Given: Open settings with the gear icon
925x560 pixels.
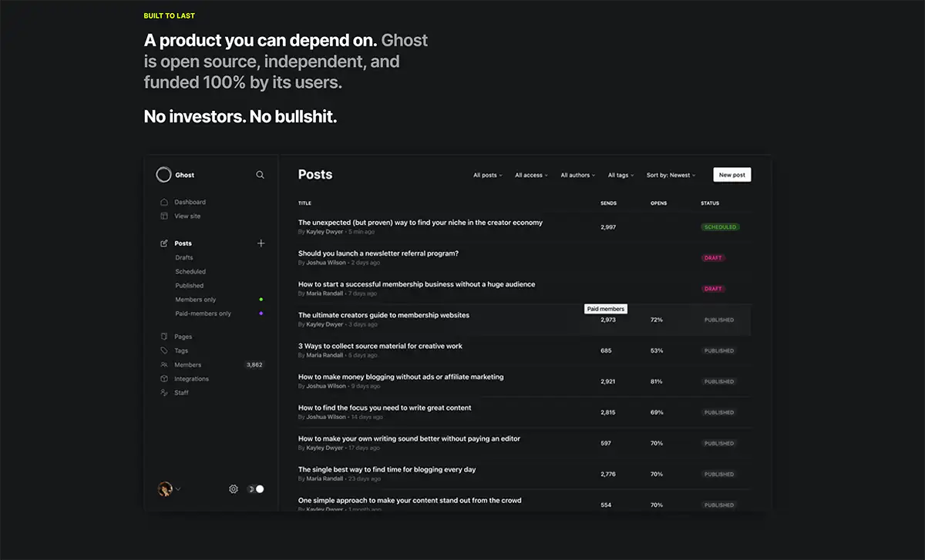Looking at the screenshot, I should (234, 488).
